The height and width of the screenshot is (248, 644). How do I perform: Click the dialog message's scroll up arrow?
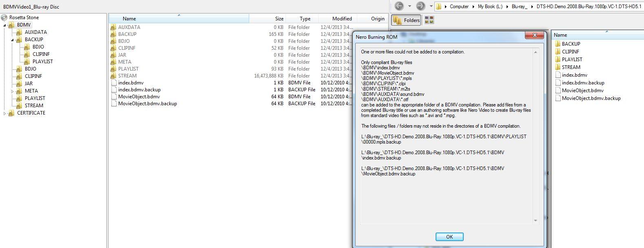click(x=536, y=52)
